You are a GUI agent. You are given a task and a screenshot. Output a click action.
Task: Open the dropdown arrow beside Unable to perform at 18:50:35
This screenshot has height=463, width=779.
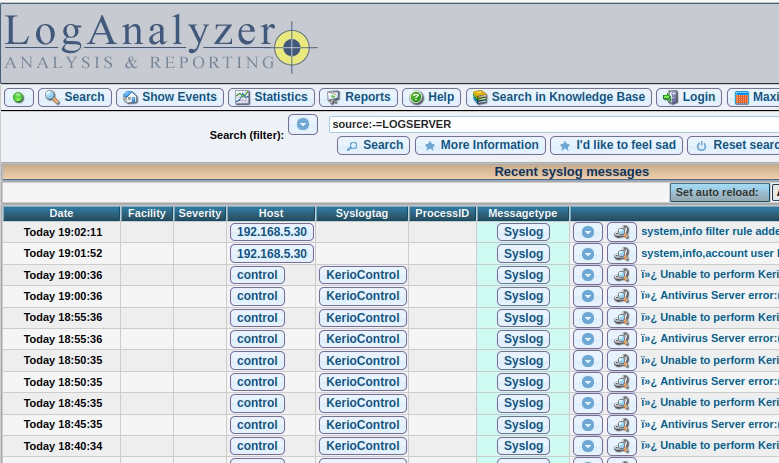pyautogui.click(x=588, y=361)
